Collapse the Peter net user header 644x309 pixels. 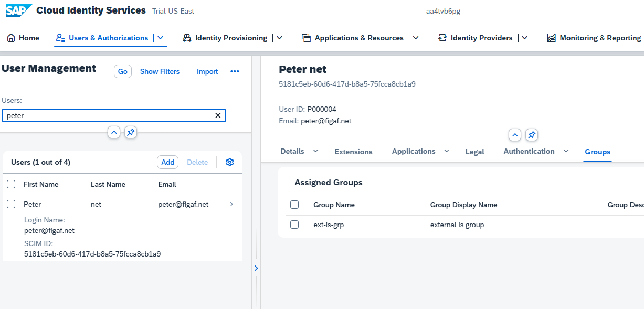[x=515, y=135]
